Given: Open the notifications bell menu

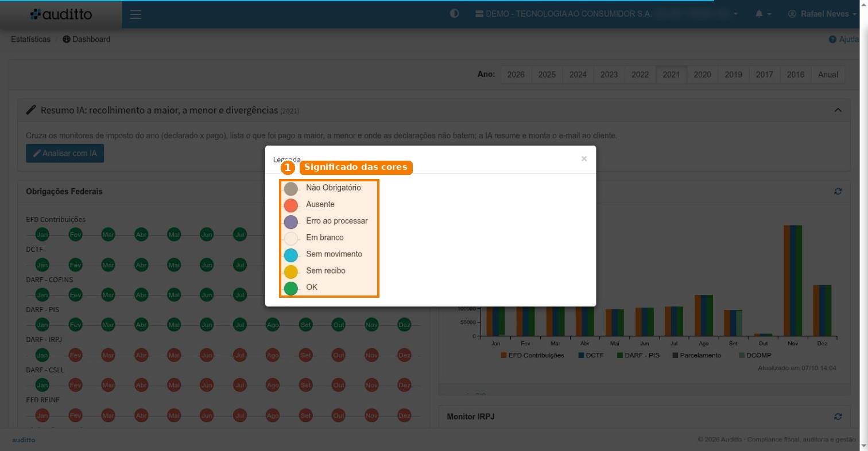Looking at the screenshot, I should 763,14.
